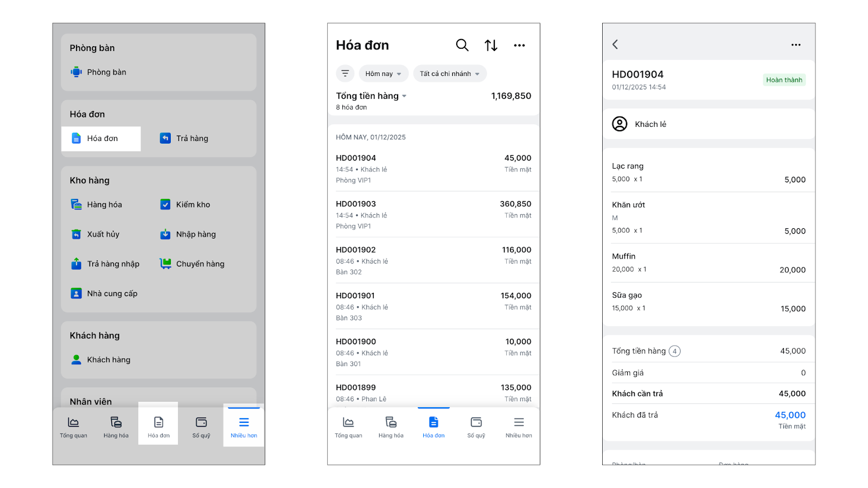Tap Tổng quan tab in left screen
The width and height of the screenshot is (868, 488).
pos(73,427)
